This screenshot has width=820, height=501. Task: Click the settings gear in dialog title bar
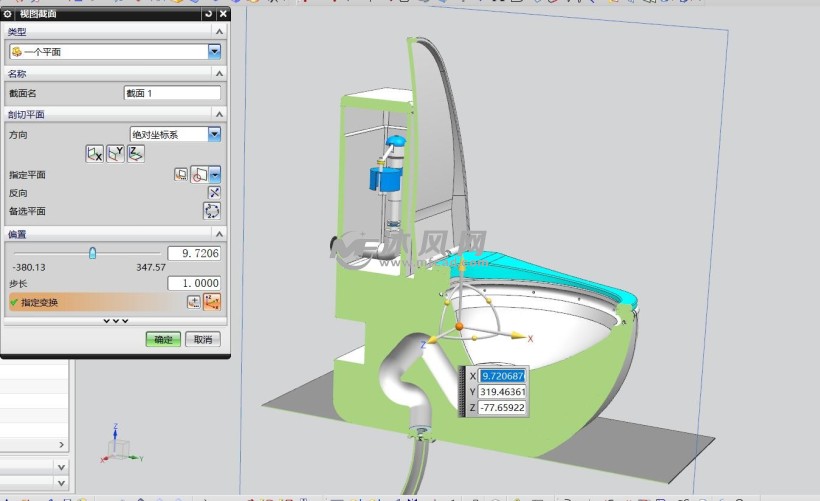pos(9,14)
